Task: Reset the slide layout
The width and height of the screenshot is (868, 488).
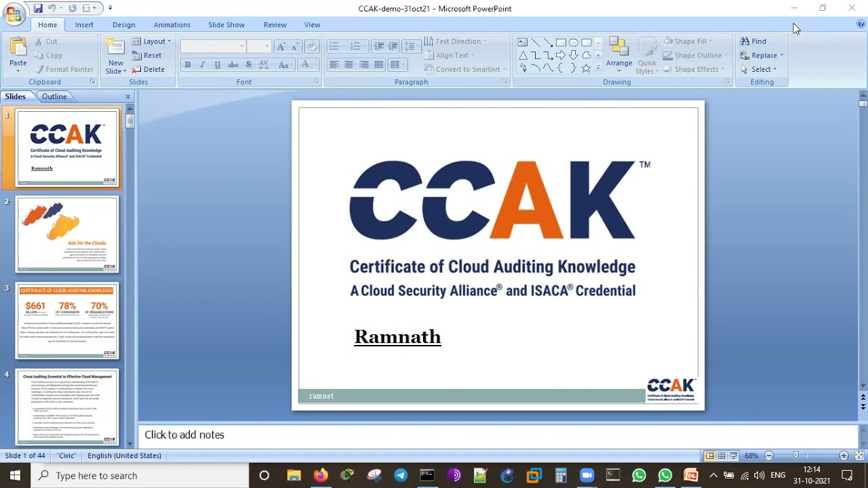Action: 147,56
